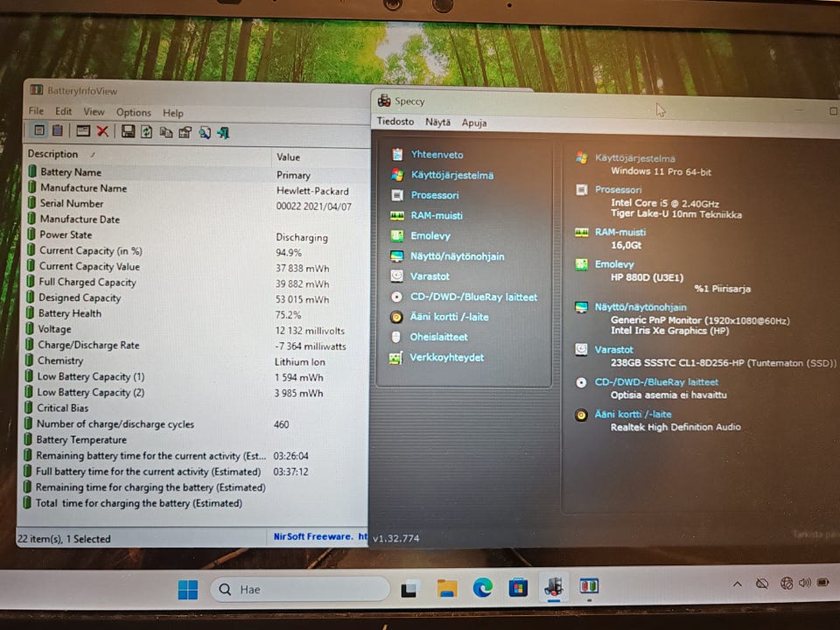Click the BatteryInfoView icon on the taskbar
Viewport: 840px width, 630px height.
pyautogui.click(x=589, y=586)
